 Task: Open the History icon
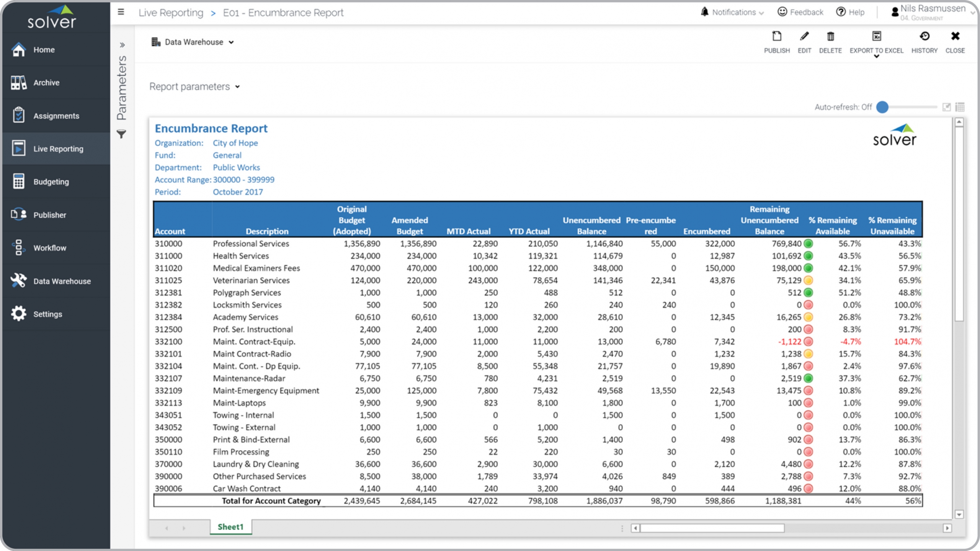[x=924, y=37]
